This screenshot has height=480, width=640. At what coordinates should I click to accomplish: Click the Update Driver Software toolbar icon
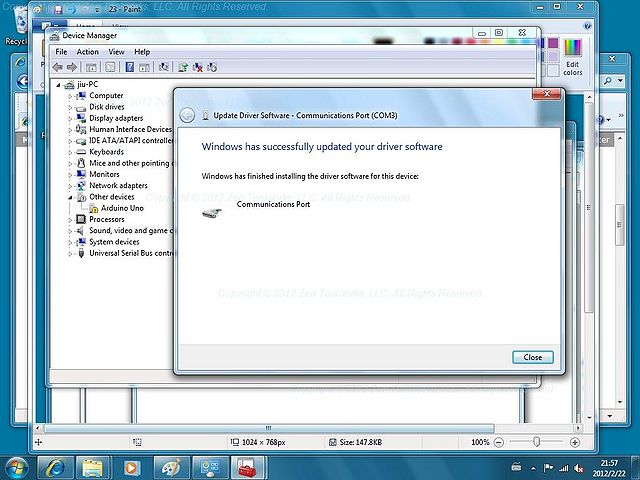point(182,67)
